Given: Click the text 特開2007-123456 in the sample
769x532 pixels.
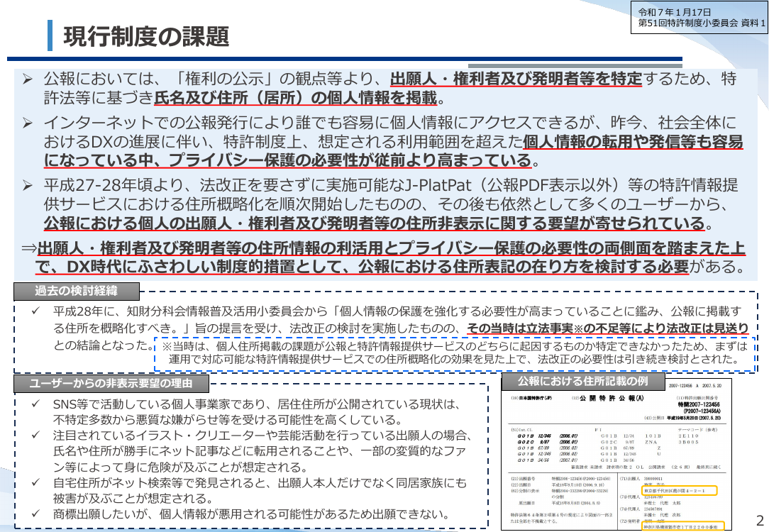Looking at the screenshot, I should 699,405.
